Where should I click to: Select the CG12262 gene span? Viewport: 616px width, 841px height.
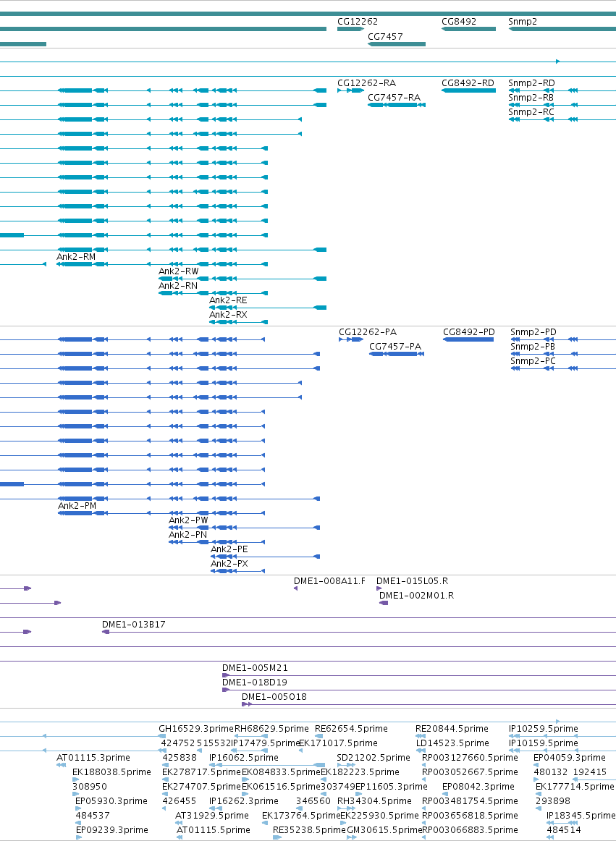[x=350, y=29]
